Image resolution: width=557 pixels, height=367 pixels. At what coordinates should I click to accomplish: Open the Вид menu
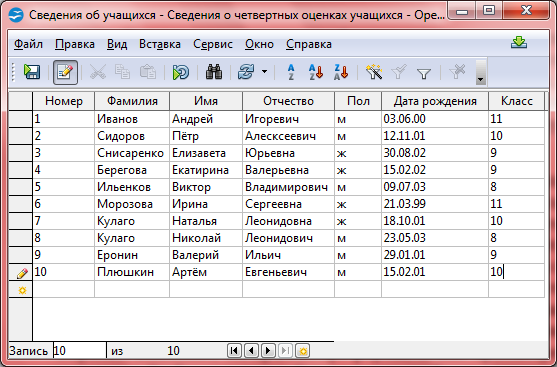117,44
